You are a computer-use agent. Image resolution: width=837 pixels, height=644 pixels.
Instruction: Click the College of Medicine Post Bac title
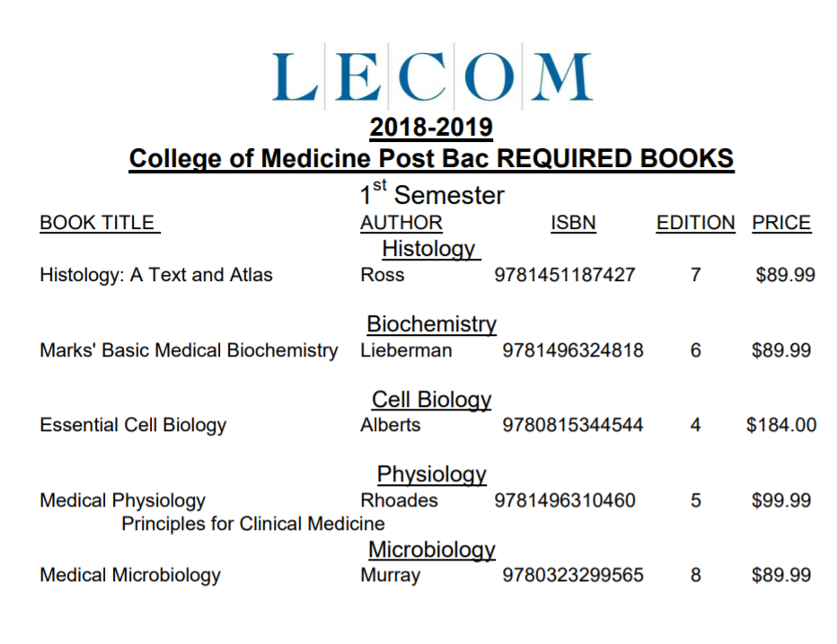click(431, 159)
